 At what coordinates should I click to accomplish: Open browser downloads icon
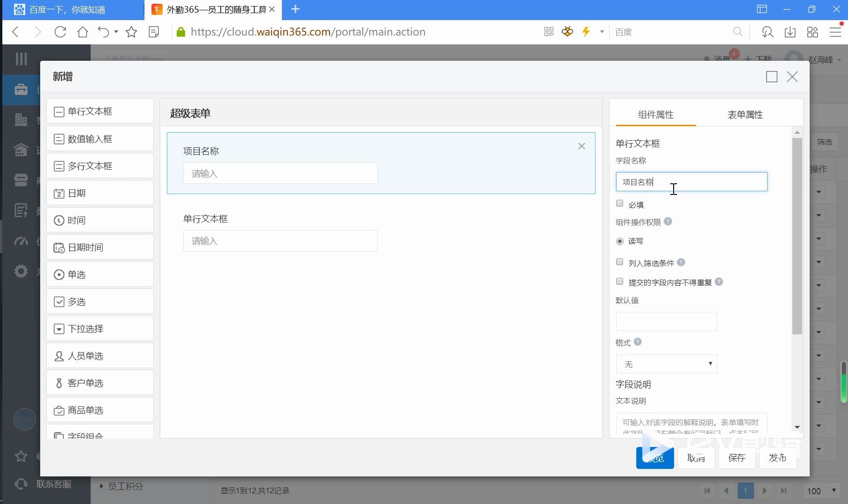790,32
